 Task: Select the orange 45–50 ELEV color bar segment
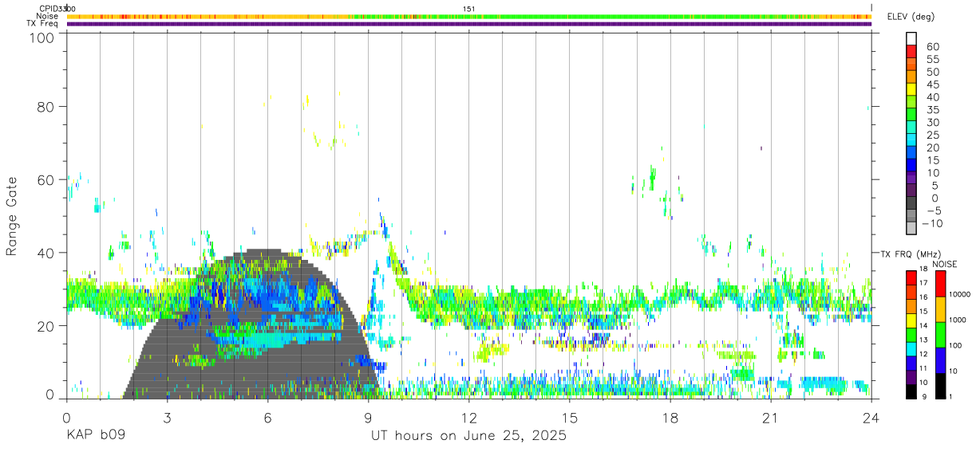tap(911, 77)
